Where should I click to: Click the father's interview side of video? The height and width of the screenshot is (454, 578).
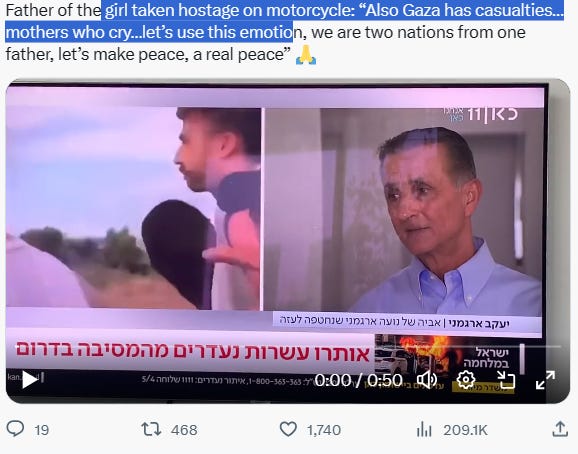pyautogui.click(x=404, y=209)
